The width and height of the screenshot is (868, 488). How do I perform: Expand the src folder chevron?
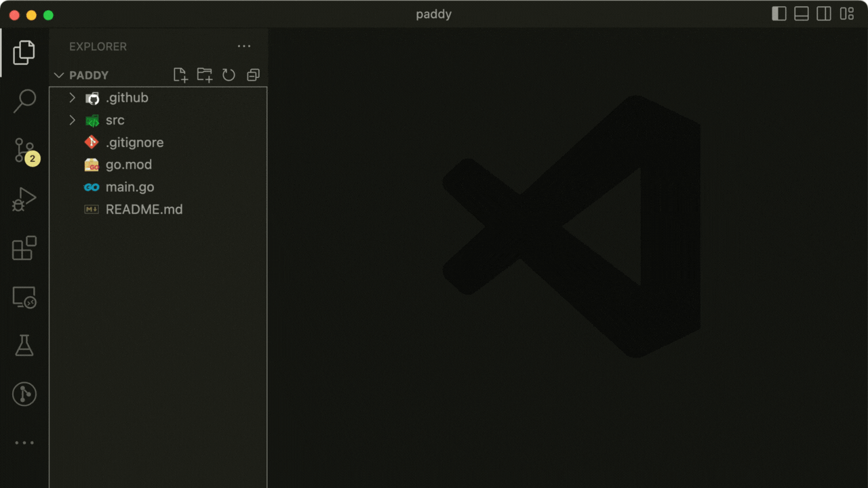pos(73,121)
